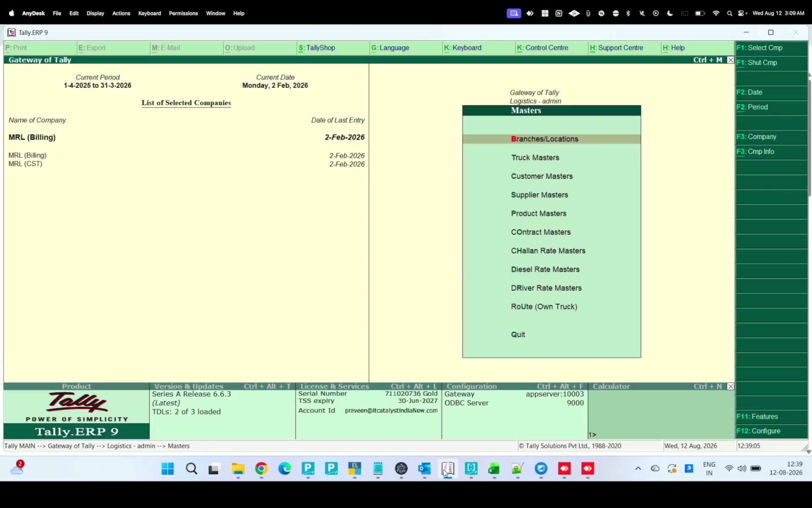812x508 pixels.
Task: Open Product Masters
Action: click(538, 213)
